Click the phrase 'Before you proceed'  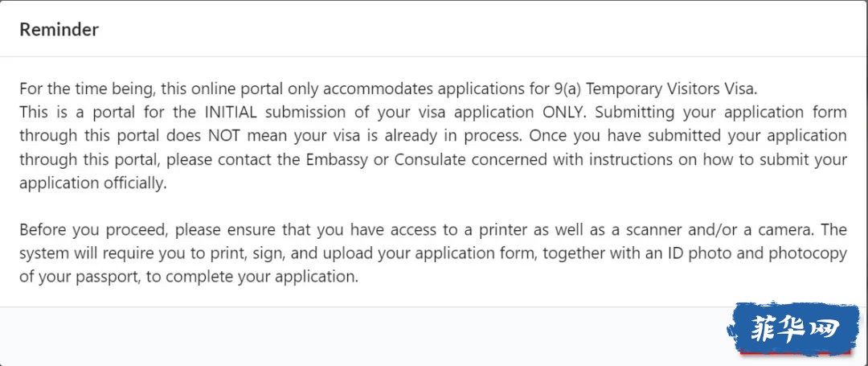[93, 229]
